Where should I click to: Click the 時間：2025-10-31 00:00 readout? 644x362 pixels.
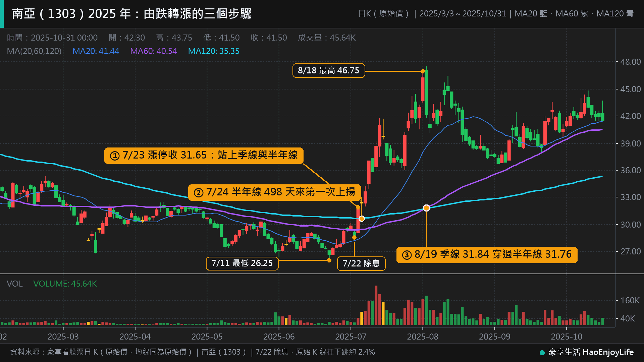pos(52,38)
